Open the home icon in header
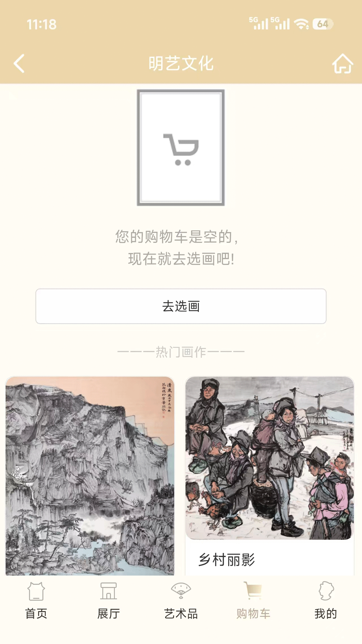Image resolution: width=362 pixels, height=644 pixels. click(343, 63)
